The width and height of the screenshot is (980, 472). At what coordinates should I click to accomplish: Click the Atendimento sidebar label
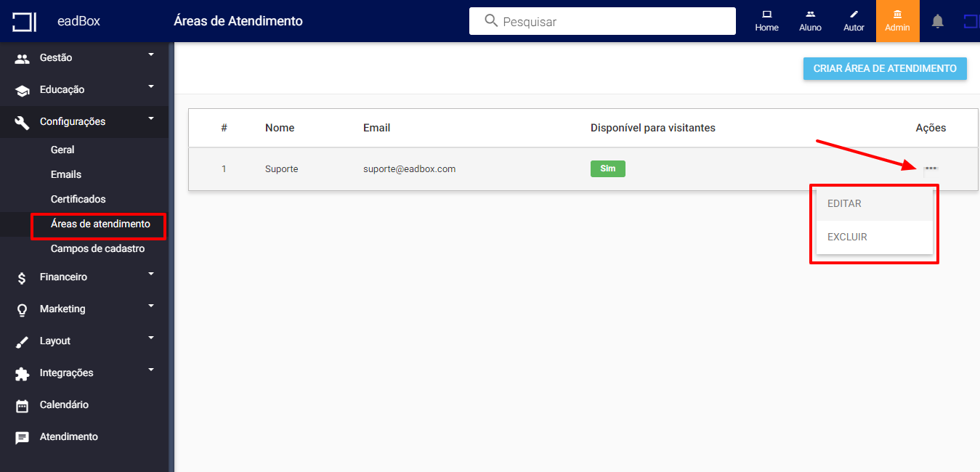coord(69,436)
